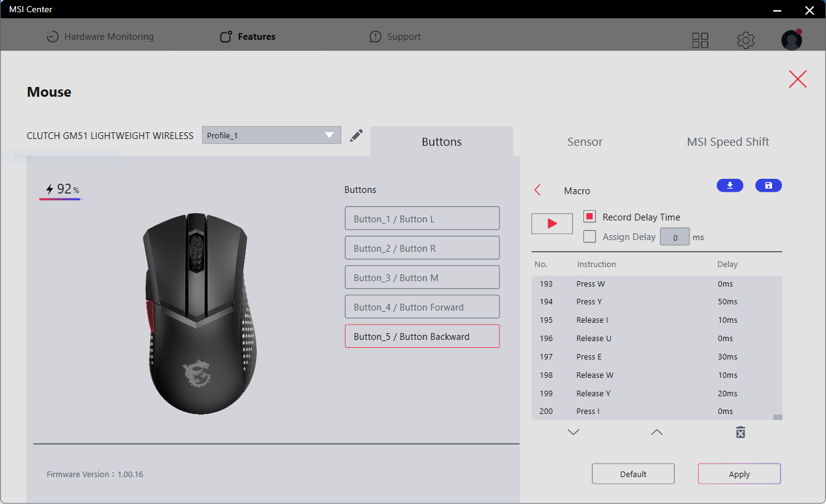Viewport: 826px width, 504px height.
Task: Click the 50ms delay value
Action: point(727,302)
